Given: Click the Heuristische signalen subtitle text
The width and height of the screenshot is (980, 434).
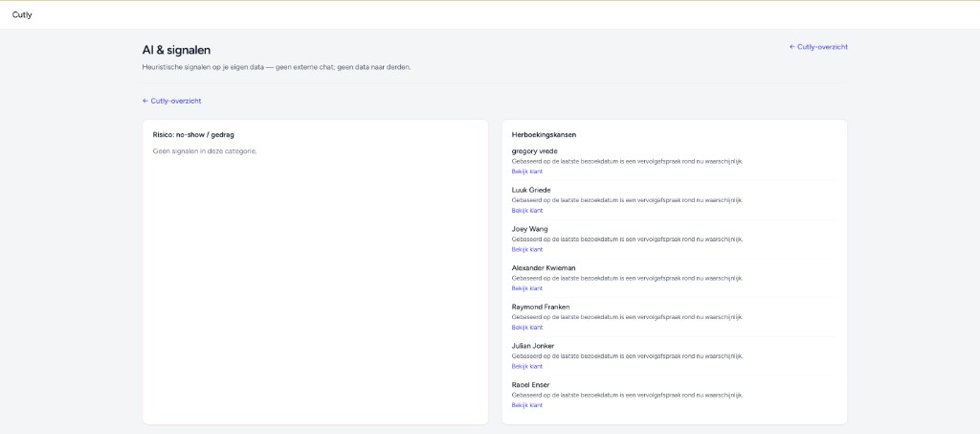Looking at the screenshot, I should (277, 67).
